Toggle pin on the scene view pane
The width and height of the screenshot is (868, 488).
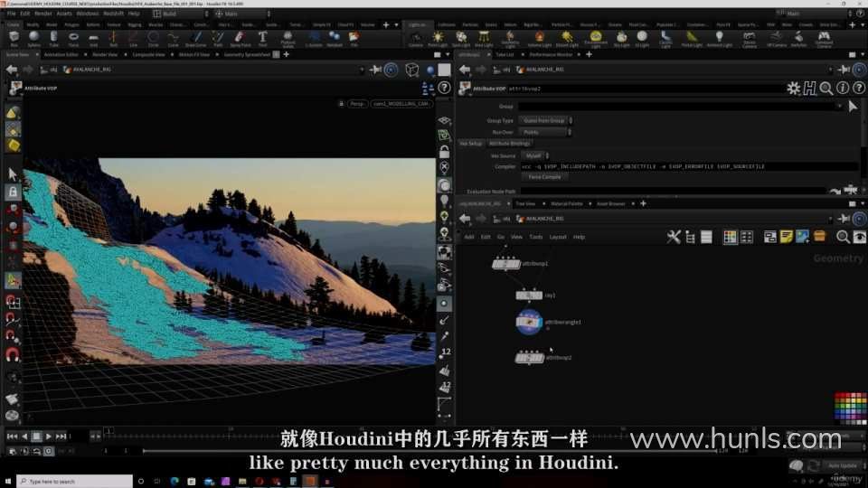(375, 70)
